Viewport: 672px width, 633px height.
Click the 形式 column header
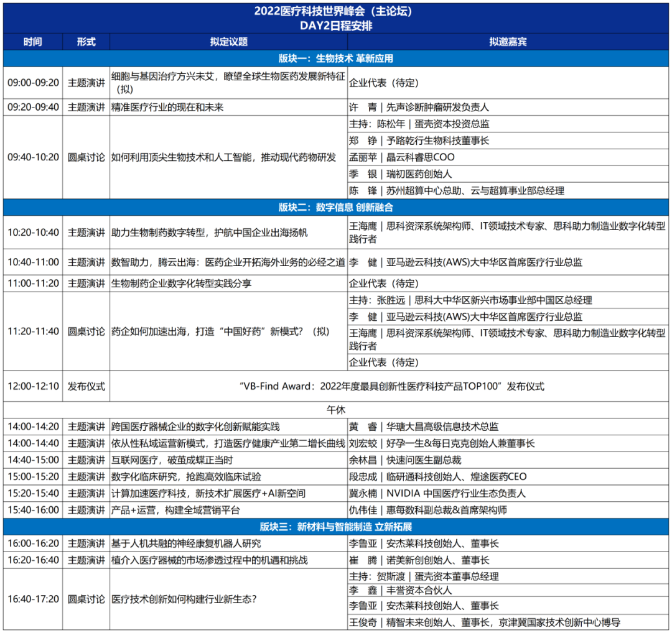tap(85, 42)
